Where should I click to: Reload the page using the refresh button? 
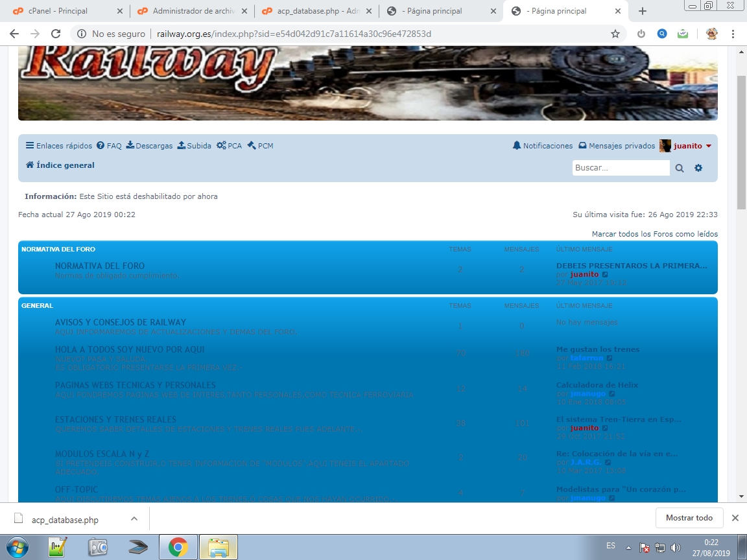pos(56,34)
